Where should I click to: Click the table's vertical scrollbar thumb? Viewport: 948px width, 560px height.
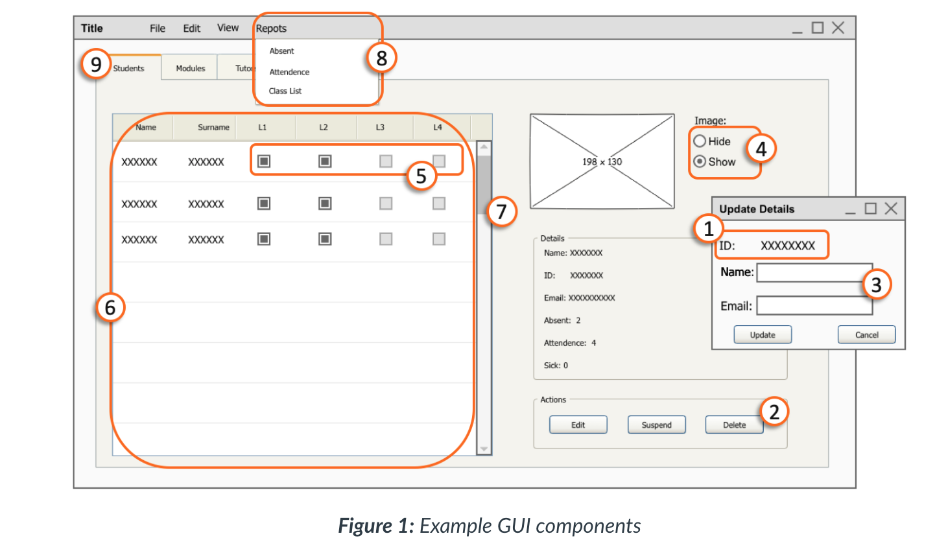pyautogui.click(x=484, y=185)
